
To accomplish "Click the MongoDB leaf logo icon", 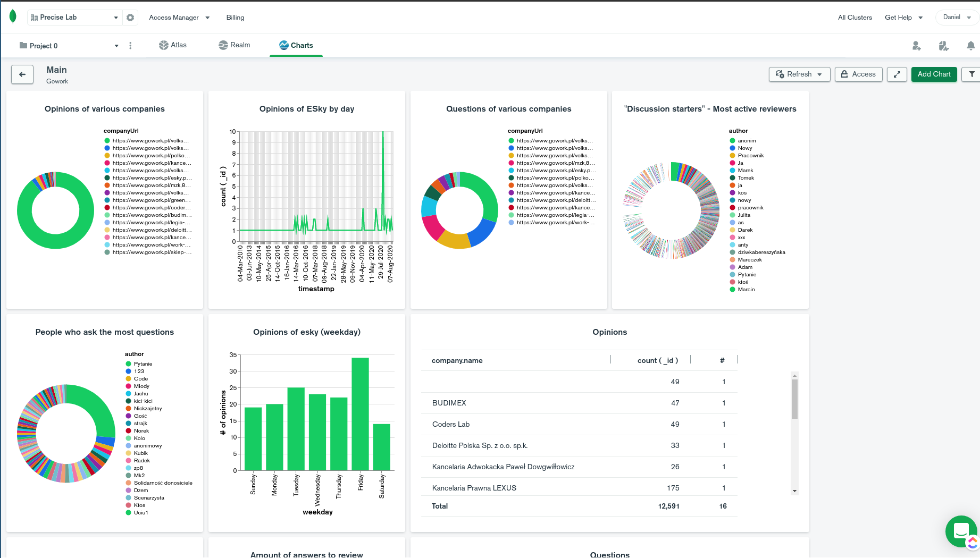I will click(x=13, y=16).
